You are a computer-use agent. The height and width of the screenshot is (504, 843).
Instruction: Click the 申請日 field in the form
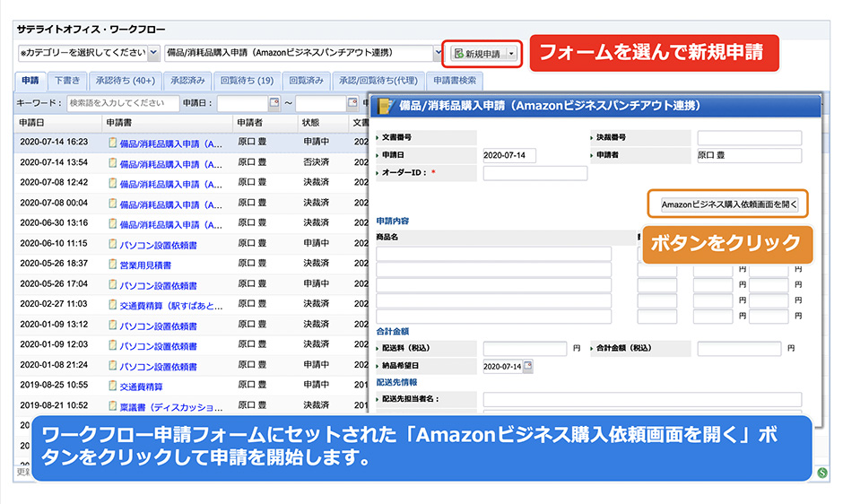click(x=509, y=155)
